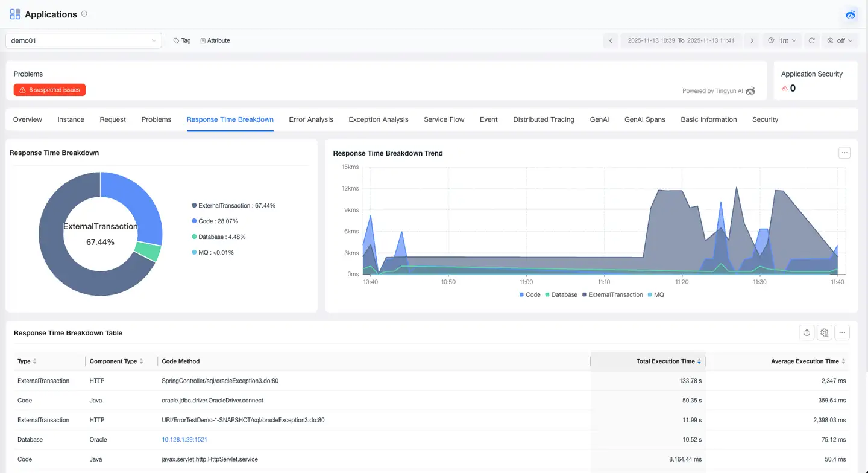Viewport: 868px width, 473px height.
Task: Open the 10.128.1.29:1521 database link
Action: click(x=184, y=440)
